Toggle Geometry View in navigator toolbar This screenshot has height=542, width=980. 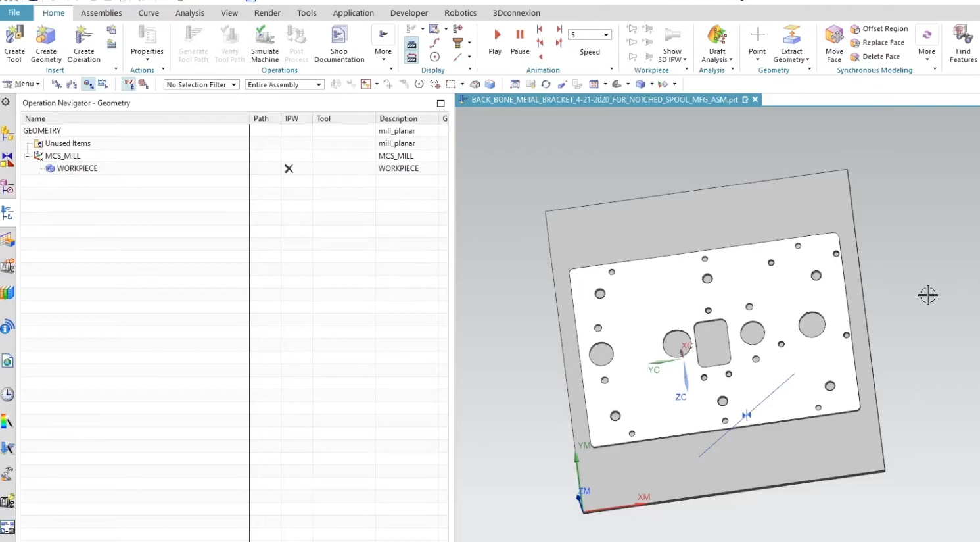pos(88,84)
